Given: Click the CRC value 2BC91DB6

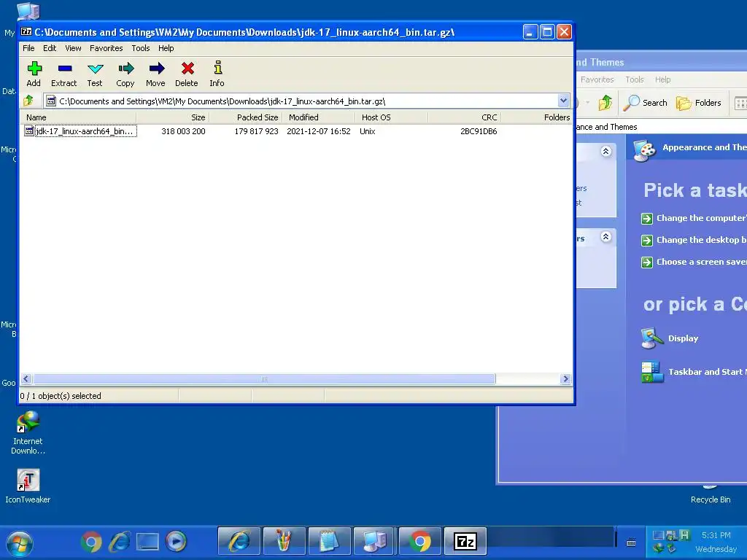Looking at the screenshot, I should [479, 131].
